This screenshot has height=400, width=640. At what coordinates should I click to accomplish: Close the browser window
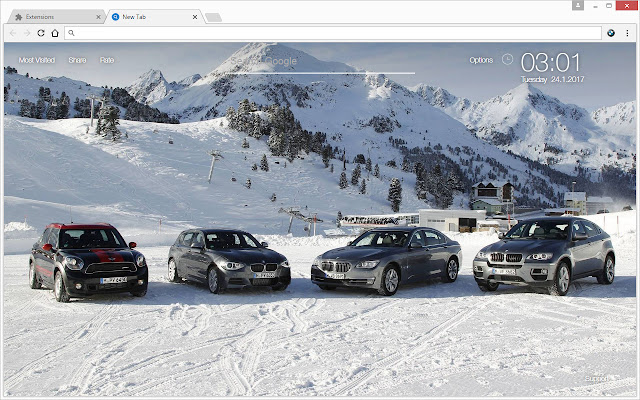point(627,6)
